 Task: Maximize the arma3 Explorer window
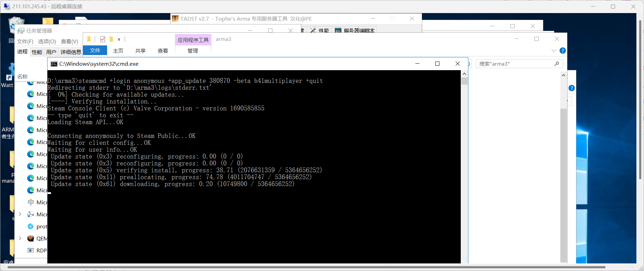[537, 39]
